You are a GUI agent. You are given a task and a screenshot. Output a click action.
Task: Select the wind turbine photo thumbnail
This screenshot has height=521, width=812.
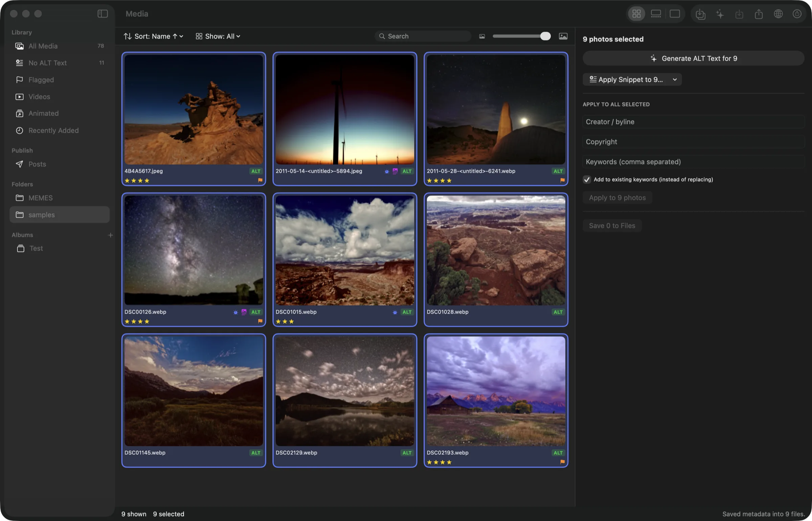pyautogui.click(x=345, y=110)
